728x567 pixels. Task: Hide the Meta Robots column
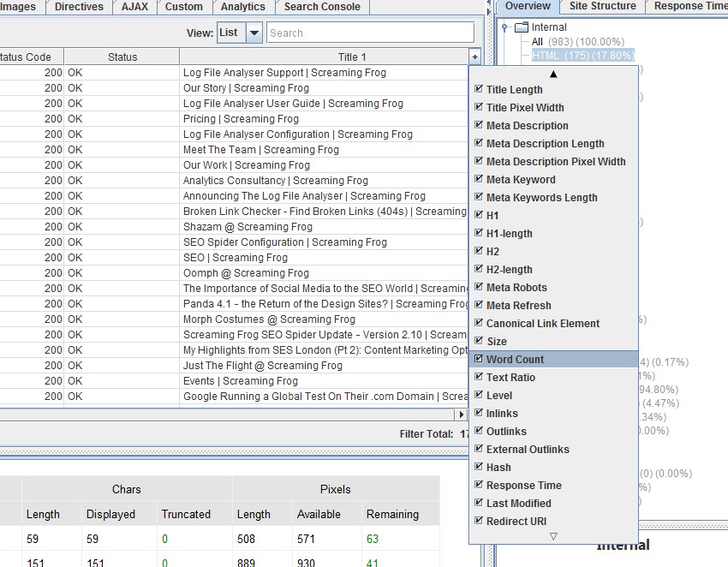(x=479, y=288)
